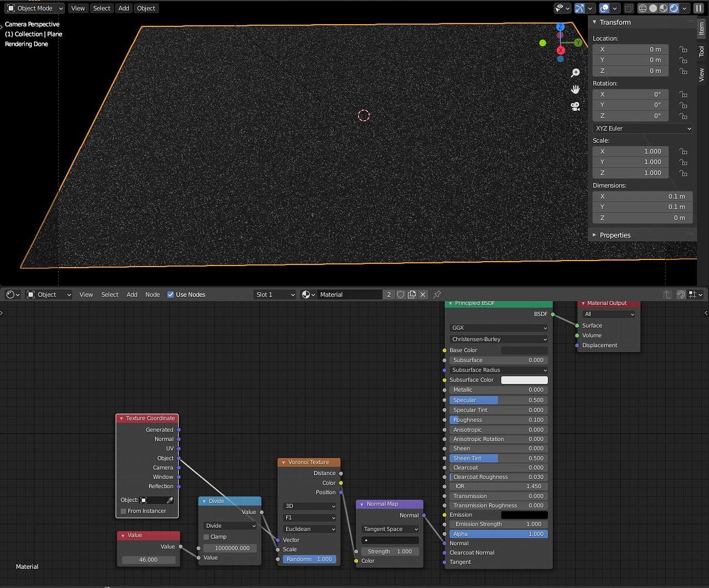The width and height of the screenshot is (709, 588).
Task: Select Wireframe viewport shading mode
Action: click(642, 8)
